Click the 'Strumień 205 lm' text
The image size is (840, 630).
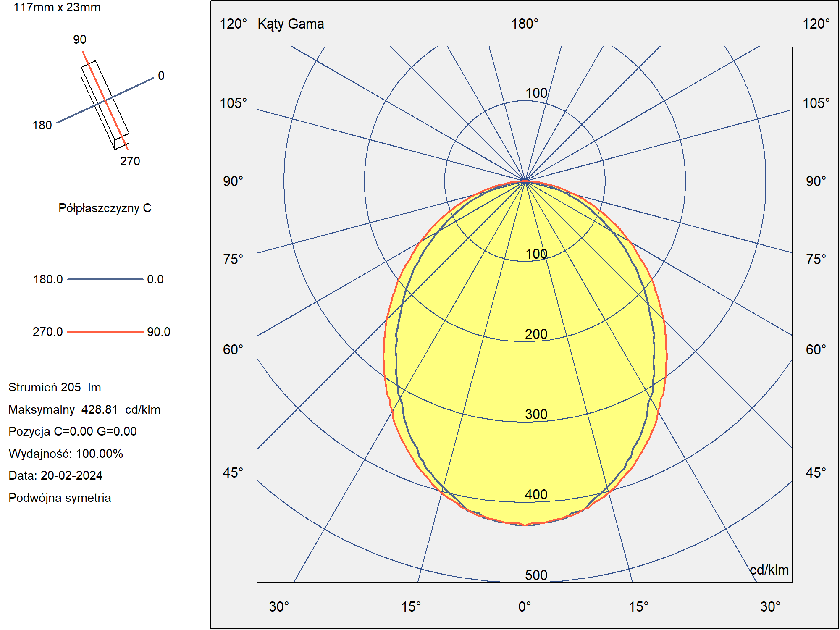(x=55, y=387)
